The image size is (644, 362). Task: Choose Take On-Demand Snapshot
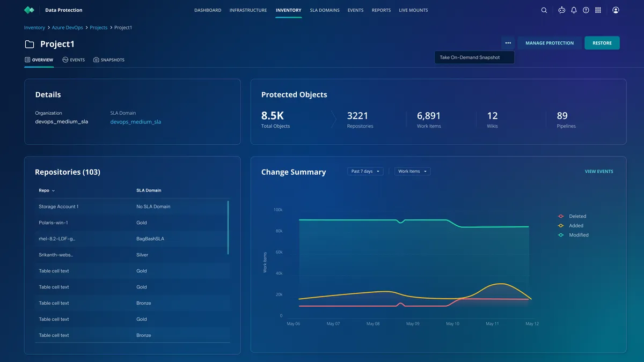[x=474, y=57]
